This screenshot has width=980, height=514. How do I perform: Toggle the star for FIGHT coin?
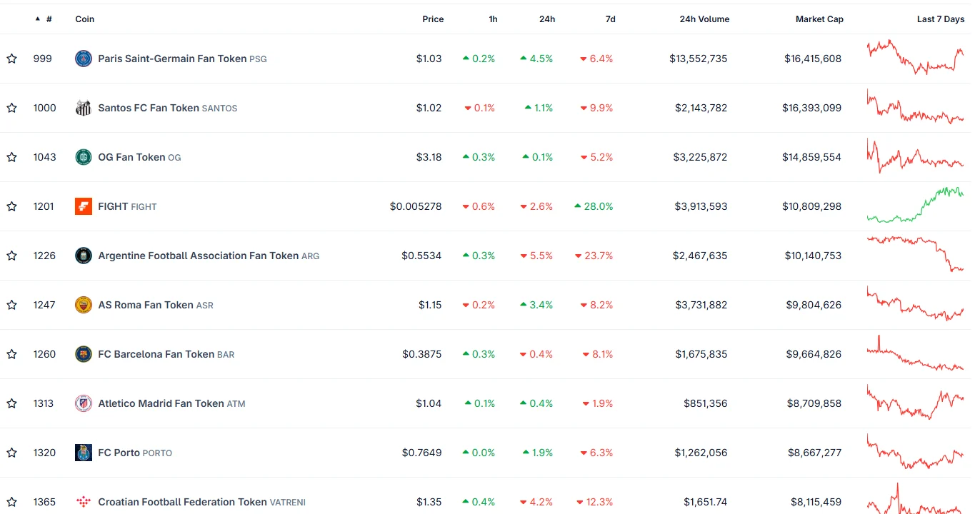(x=11, y=206)
